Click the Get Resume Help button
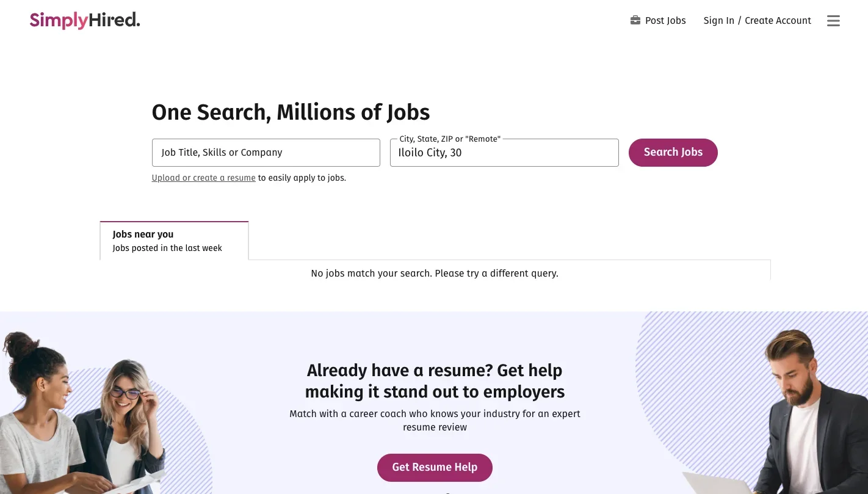Viewport: 868px width, 494px height. click(435, 467)
